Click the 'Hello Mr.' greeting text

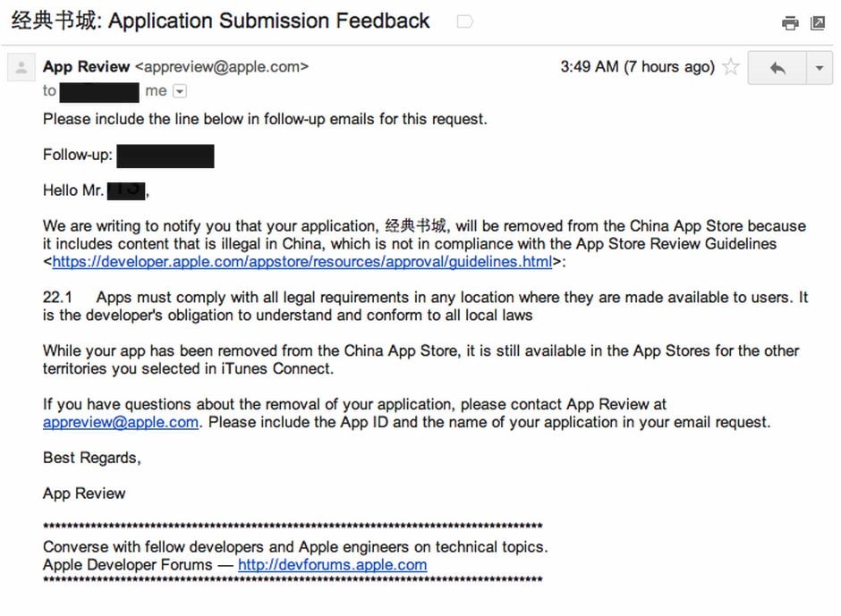(x=73, y=190)
